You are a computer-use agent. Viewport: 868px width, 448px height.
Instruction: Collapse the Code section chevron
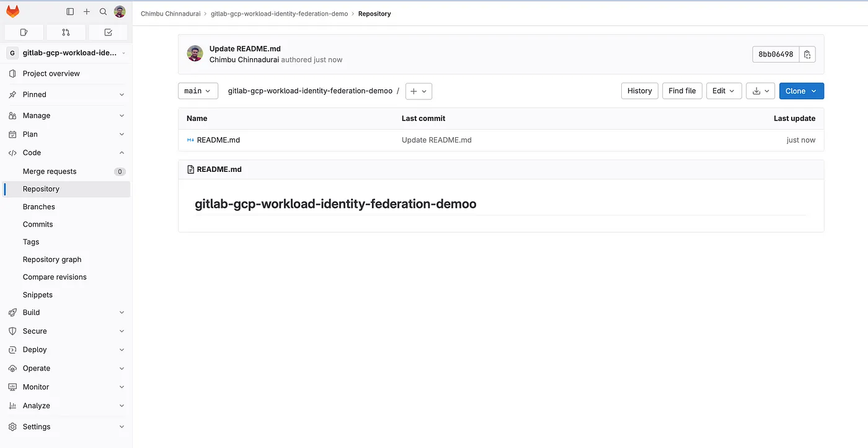[x=122, y=153]
